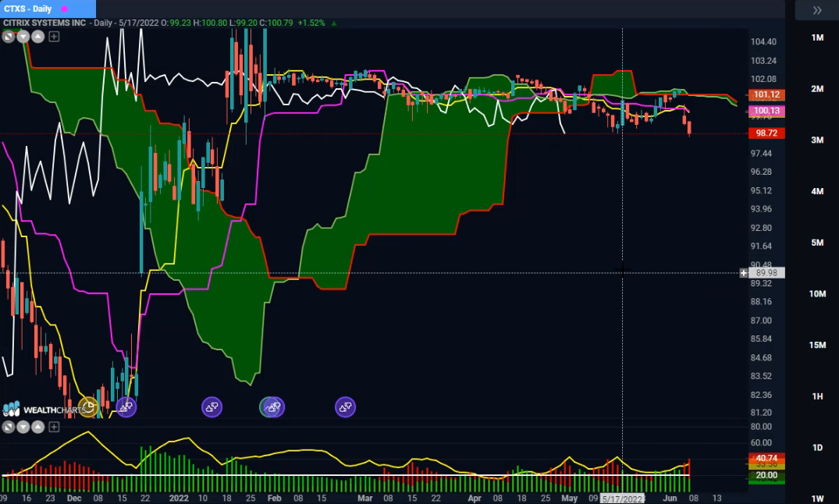Move the lower indicator pane down
This screenshot has width=839, height=504.
[x=23, y=427]
